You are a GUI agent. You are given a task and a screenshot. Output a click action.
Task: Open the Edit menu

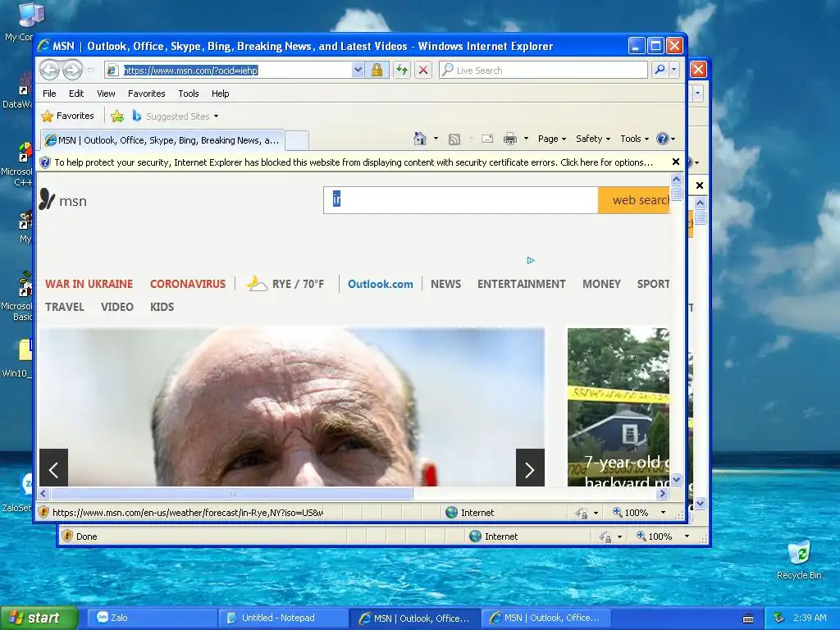coord(76,94)
